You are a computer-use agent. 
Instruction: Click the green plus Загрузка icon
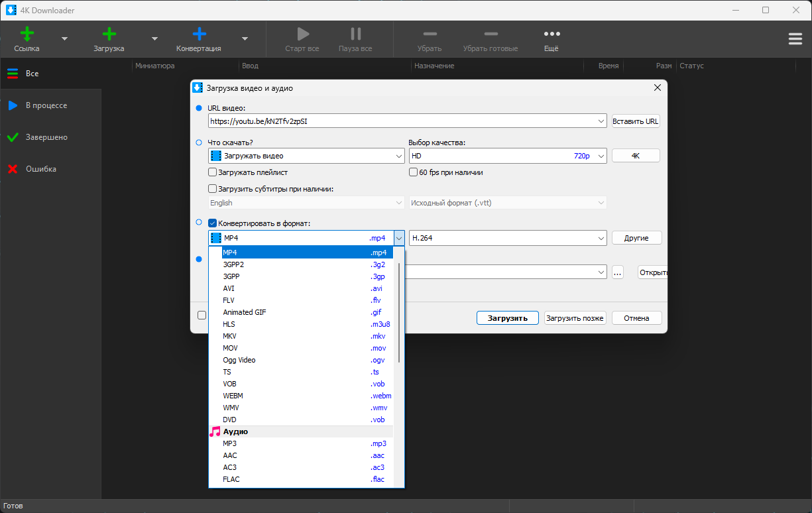109,34
